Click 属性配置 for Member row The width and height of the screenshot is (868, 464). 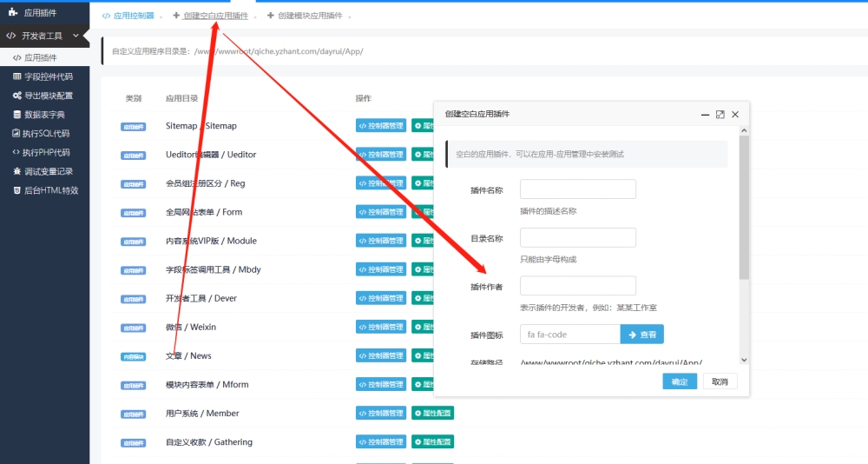pyautogui.click(x=433, y=413)
